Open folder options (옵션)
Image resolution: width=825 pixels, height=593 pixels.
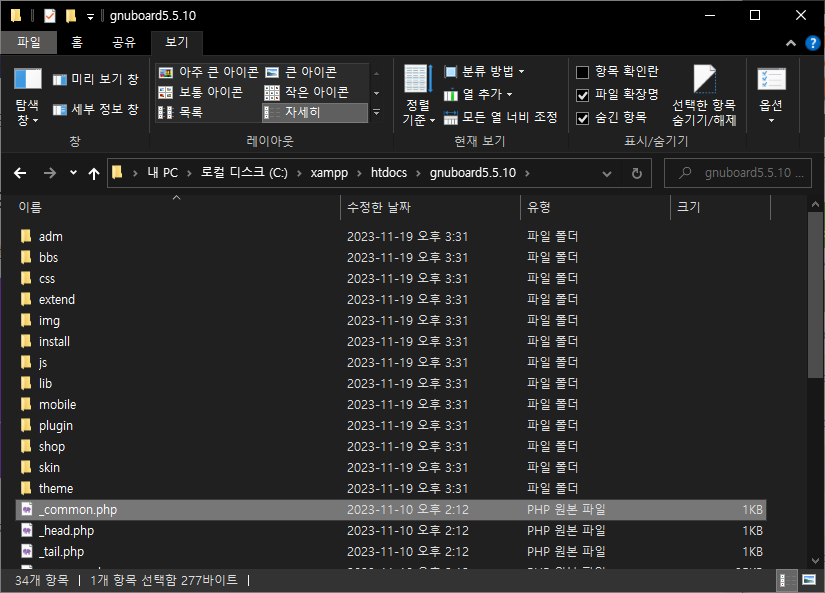(771, 96)
